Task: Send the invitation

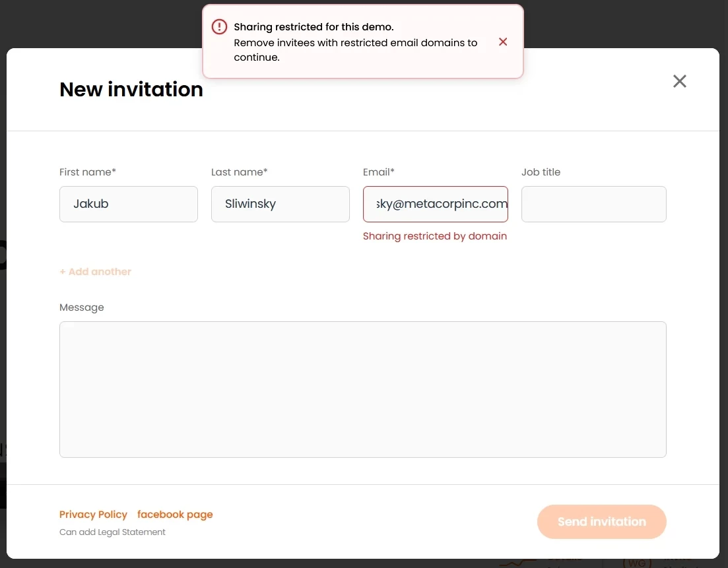Action: coord(602,522)
